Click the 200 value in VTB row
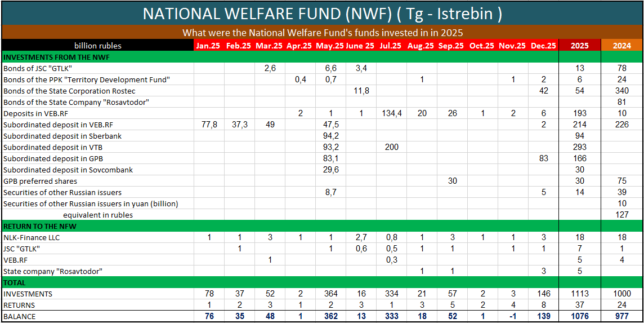644x323 pixels. [391, 147]
